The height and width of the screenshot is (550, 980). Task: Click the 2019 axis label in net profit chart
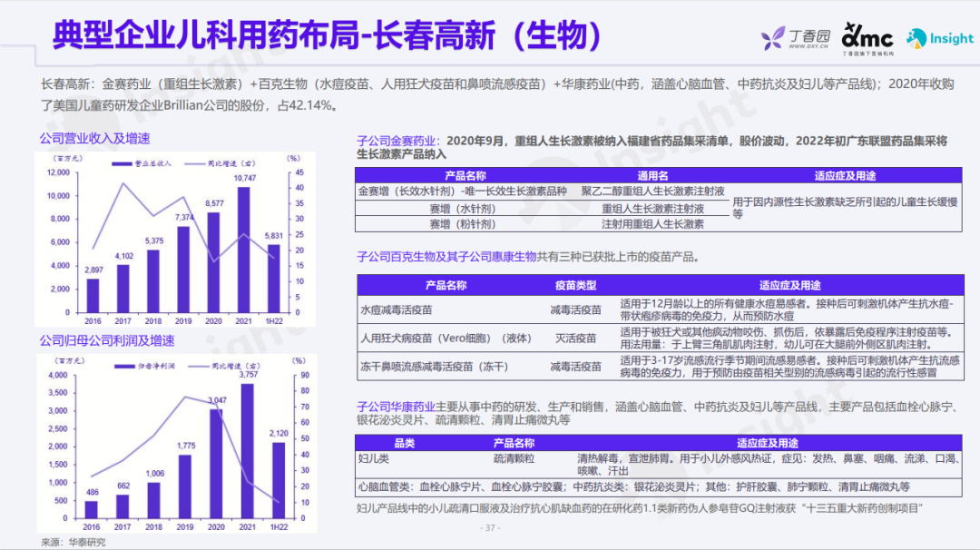(185, 527)
